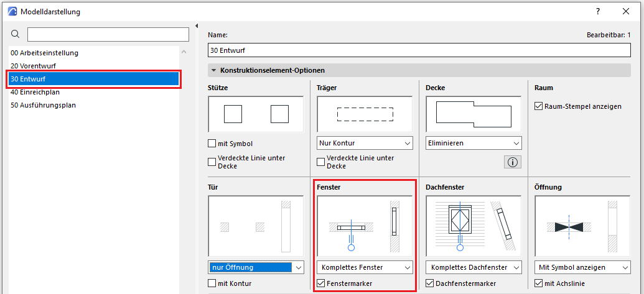Select 50 Ausführungsplan in the list

click(45, 105)
